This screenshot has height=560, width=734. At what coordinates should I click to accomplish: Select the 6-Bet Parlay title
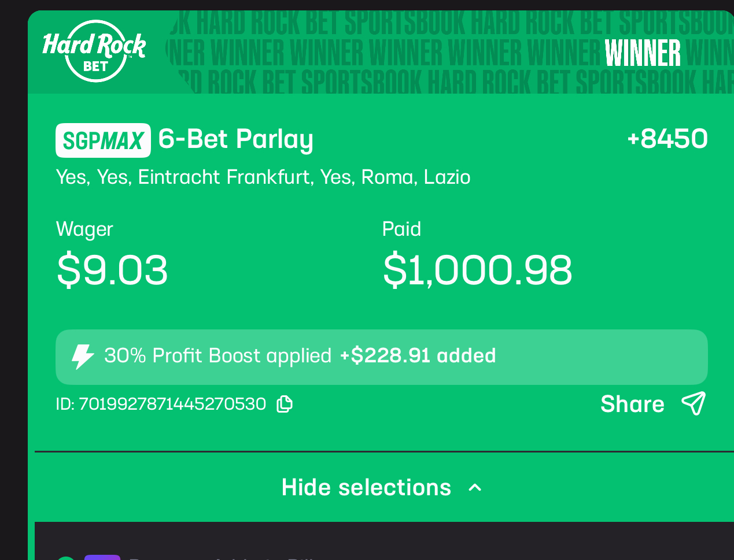236,139
